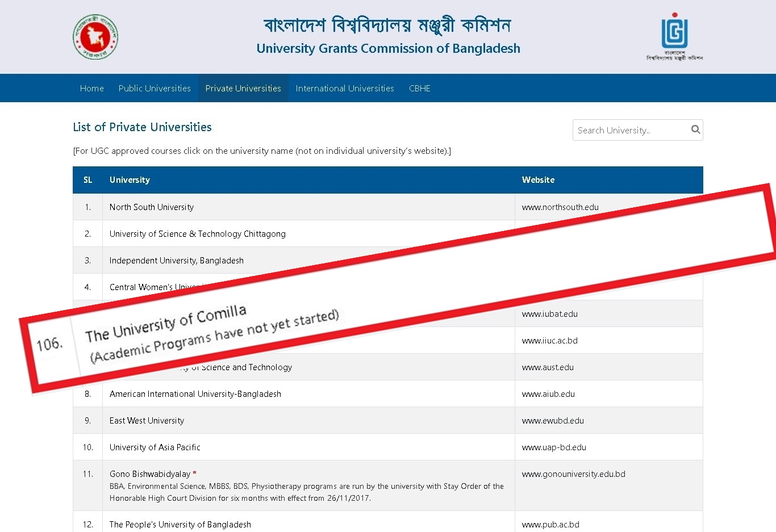The image size is (776, 532).
Task: Click University Grants Commission of Bangladesh title
Action: (388, 48)
